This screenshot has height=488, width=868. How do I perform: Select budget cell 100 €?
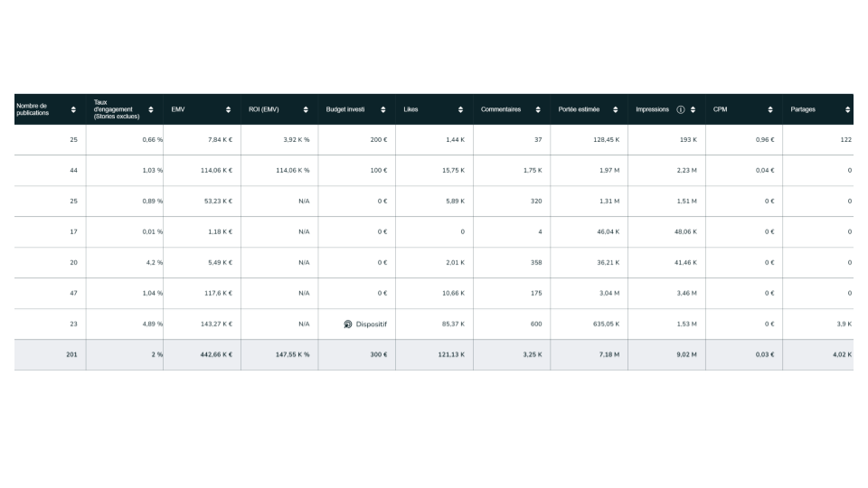(379, 171)
